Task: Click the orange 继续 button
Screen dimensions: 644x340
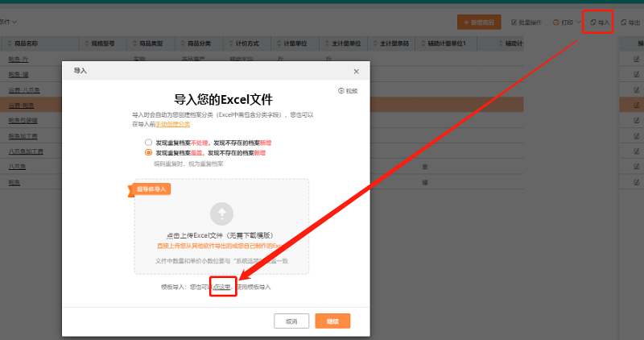Action: pyautogui.click(x=332, y=321)
